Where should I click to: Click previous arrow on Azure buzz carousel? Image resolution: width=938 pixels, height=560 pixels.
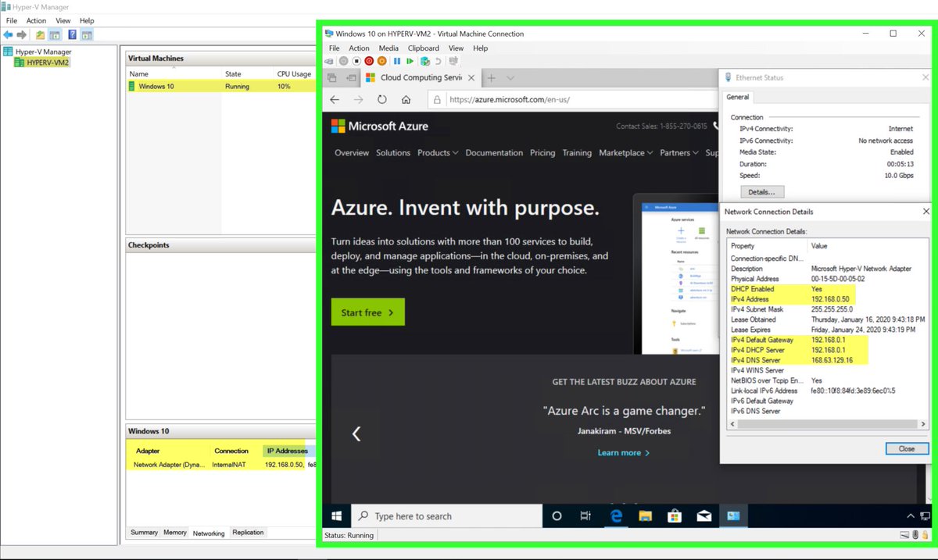click(356, 433)
